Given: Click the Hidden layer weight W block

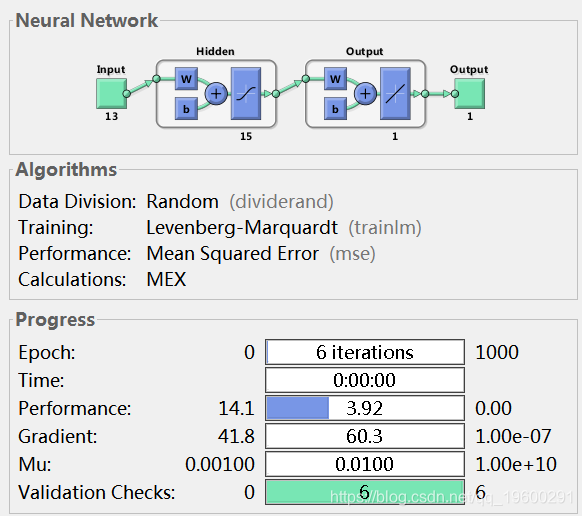Looking at the screenshot, I should point(186,79).
